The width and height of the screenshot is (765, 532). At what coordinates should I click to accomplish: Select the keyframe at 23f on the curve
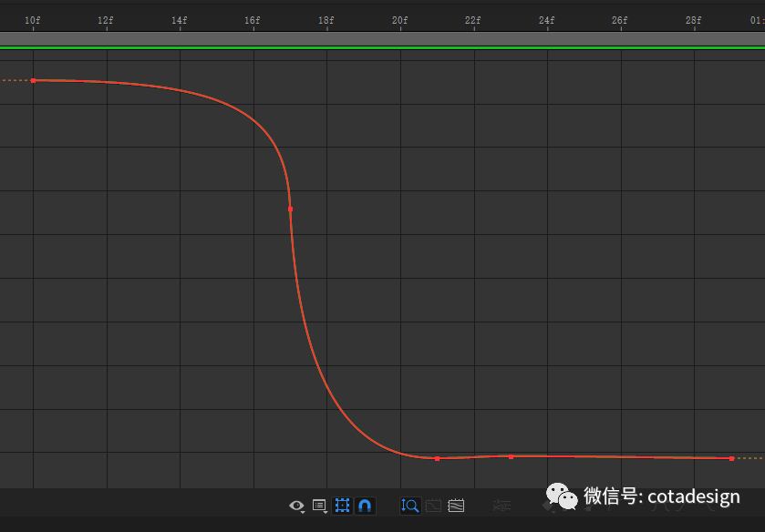(x=511, y=457)
